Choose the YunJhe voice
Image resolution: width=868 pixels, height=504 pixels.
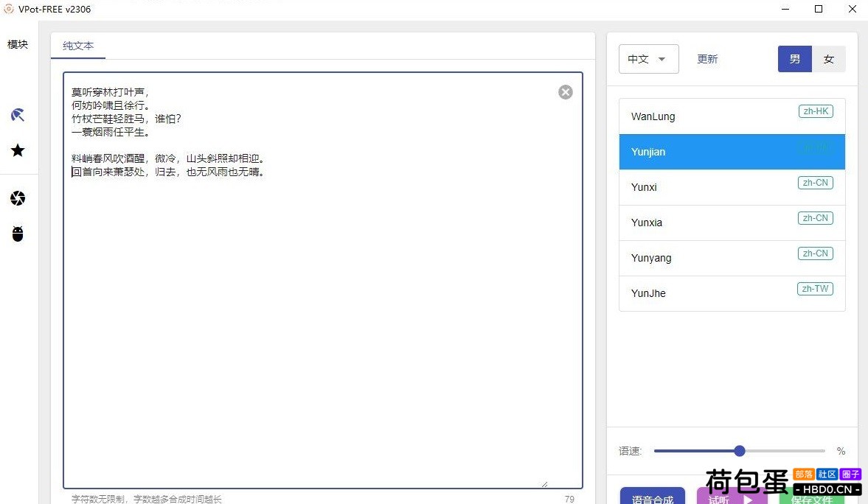coord(732,293)
